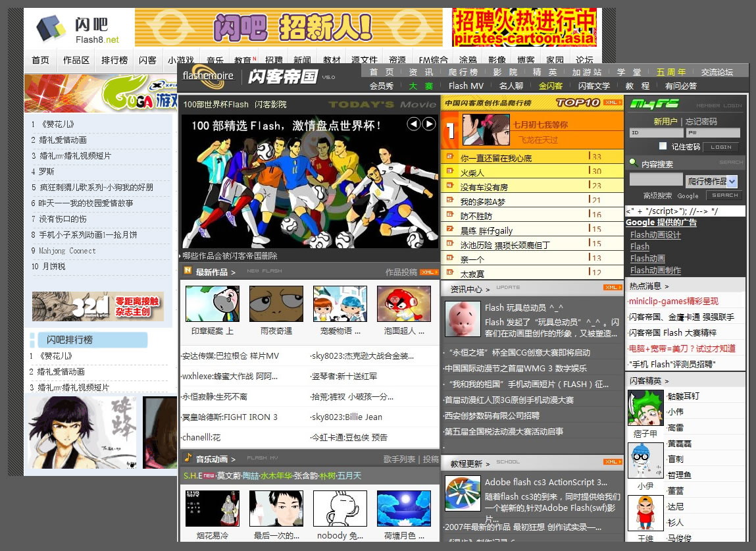
Task: Open 爬行榜作品 search dropdown
Action: [x=712, y=182]
